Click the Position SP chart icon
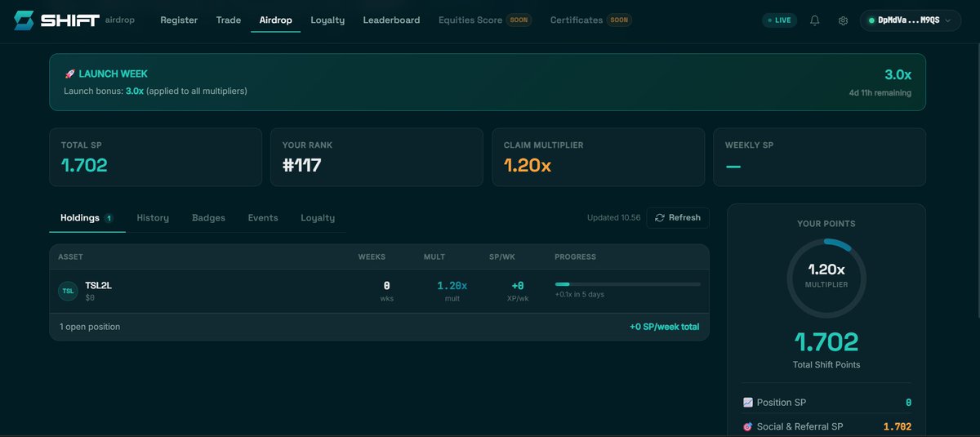Screen dimensions: 980x437 (747, 403)
